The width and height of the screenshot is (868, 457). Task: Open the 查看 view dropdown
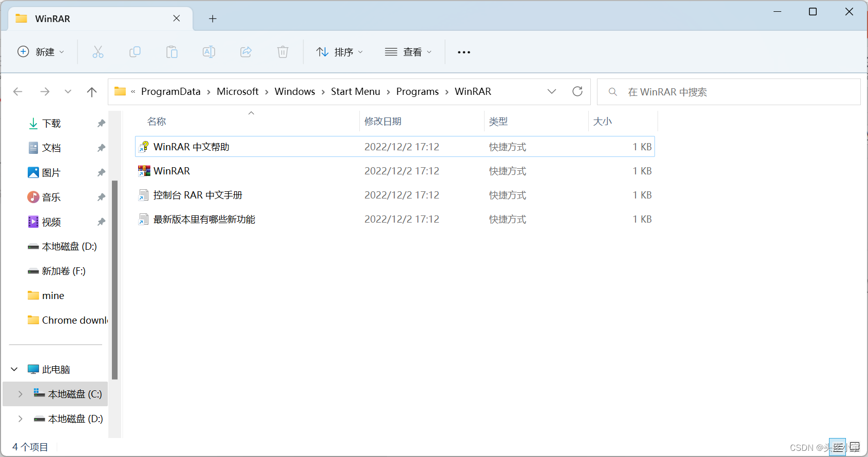pyautogui.click(x=409, y=52)
